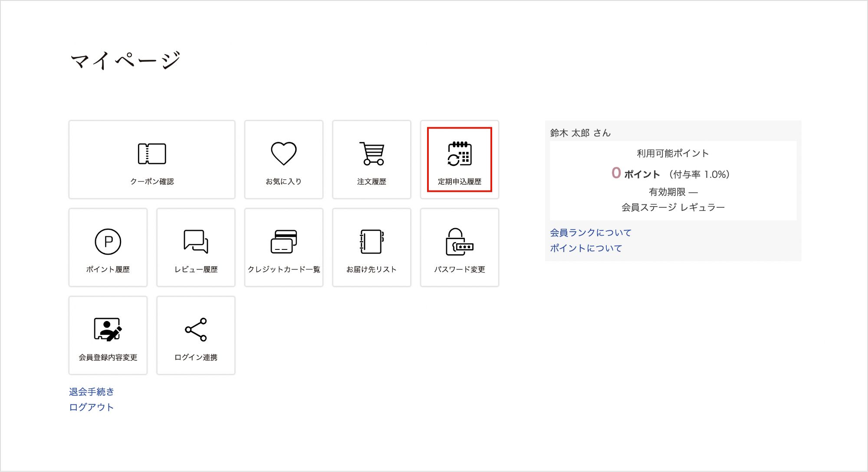Screen dimensions: 868x472
Task: Click the クレジットカード一覧 label
Action: (283, 269)
